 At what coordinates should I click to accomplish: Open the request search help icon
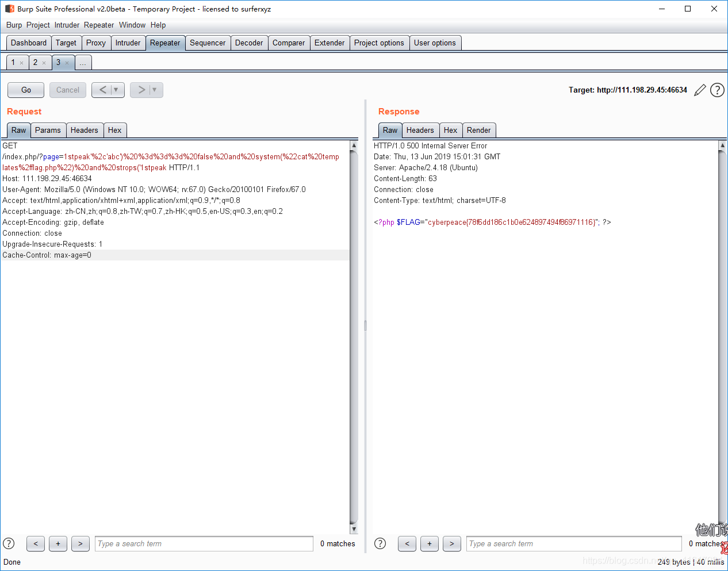(x=9, y=543)
